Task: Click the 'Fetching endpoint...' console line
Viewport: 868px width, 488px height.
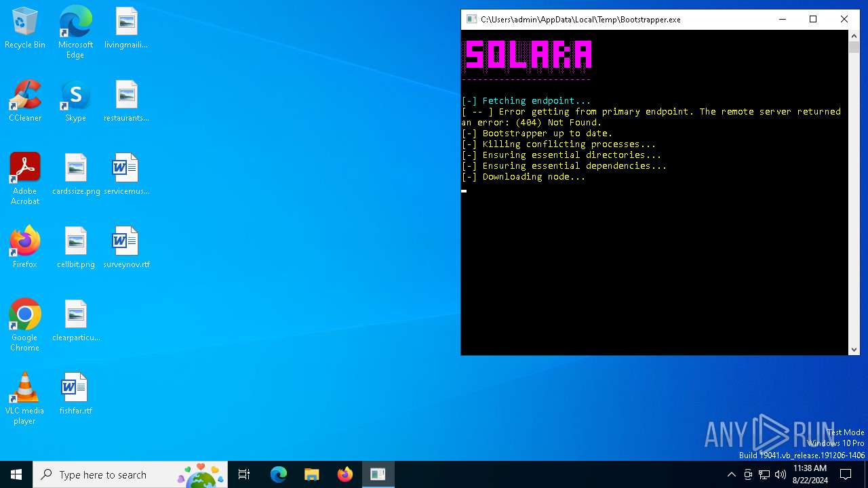Action: [526, 101]
